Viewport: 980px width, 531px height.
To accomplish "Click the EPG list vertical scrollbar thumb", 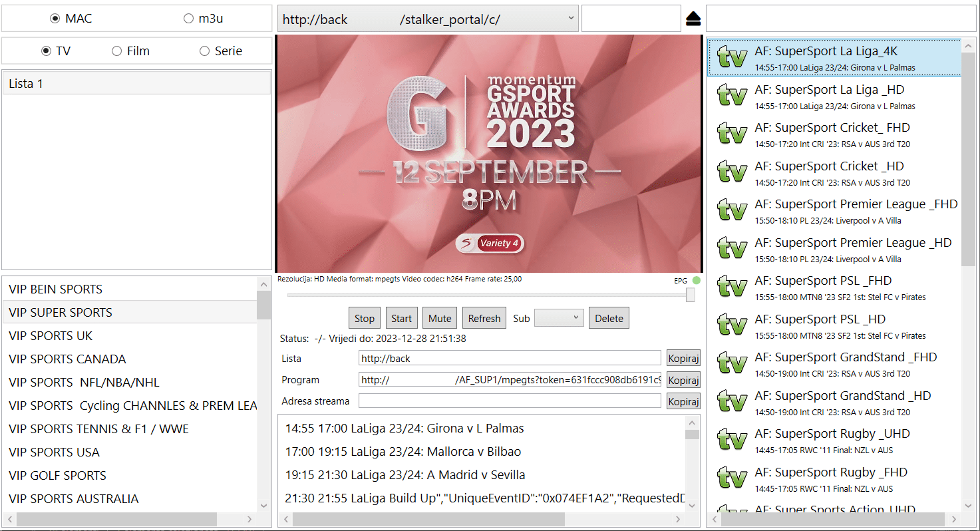I will 693,435.
